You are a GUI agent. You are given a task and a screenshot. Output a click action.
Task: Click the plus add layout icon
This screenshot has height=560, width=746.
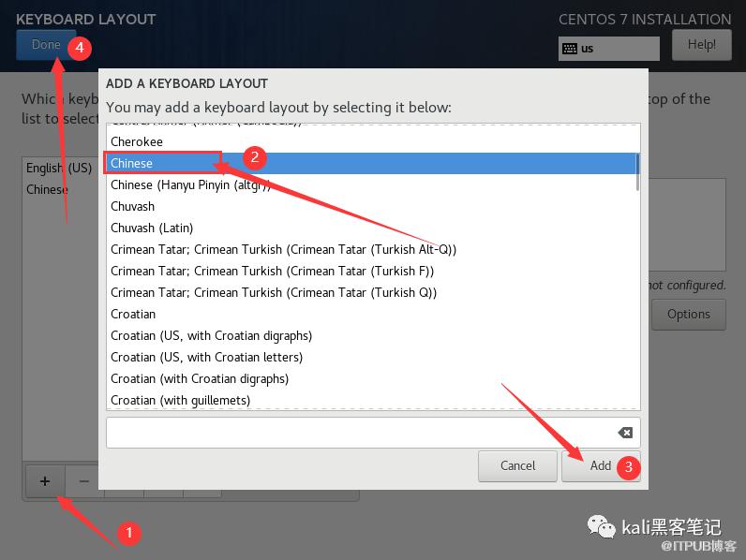tap(45, 481)
